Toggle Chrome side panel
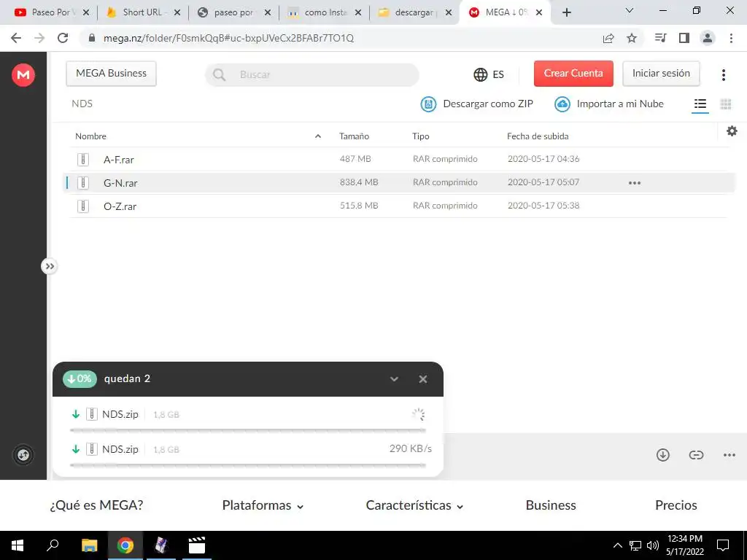Screen dimensions: 747x560 click(684, 38)
